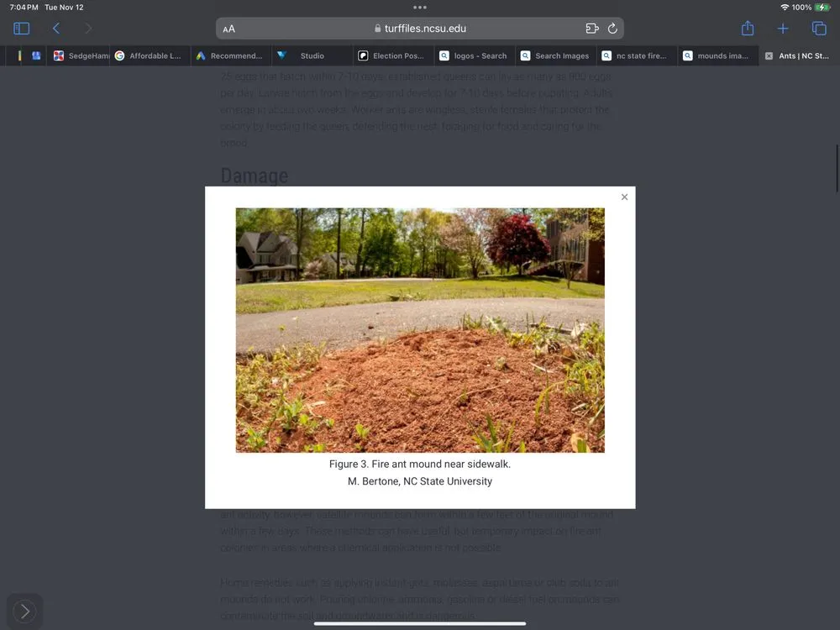This screenshot has width=840, height=630.
Task: Switch to the Affordable L... tab
Action: tap(150, 55)
